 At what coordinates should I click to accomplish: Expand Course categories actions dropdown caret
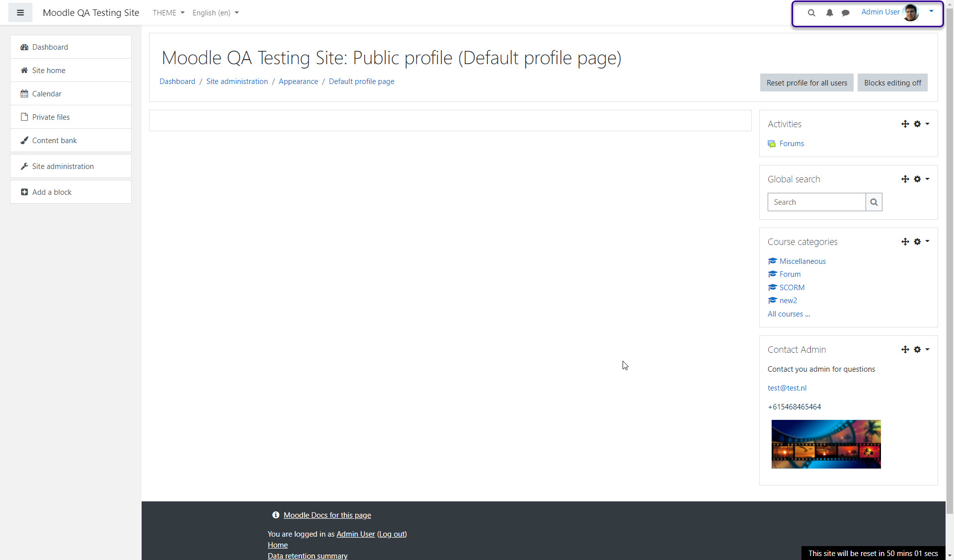coord(927,241)
